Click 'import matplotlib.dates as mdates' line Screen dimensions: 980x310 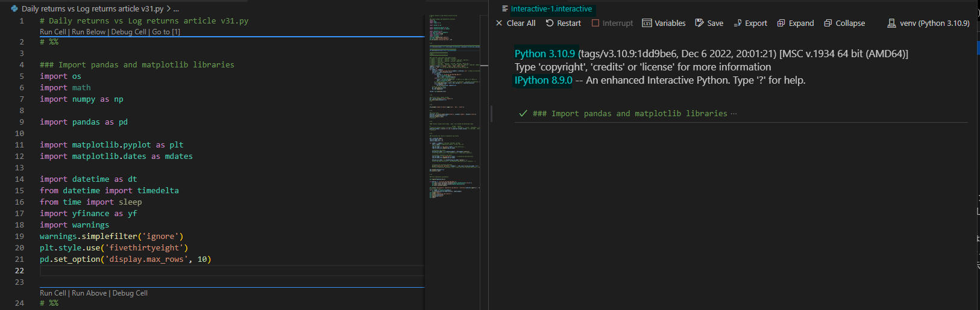[x=116, y=157]
